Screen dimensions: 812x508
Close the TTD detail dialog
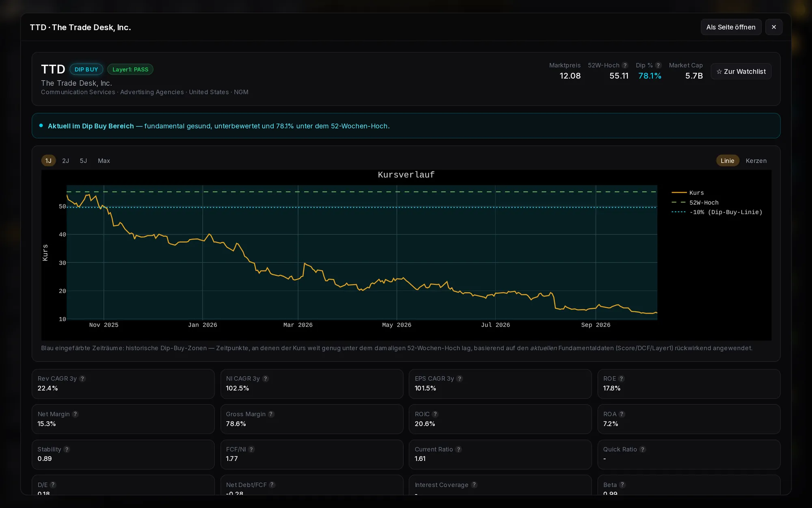tap(774, 27)
